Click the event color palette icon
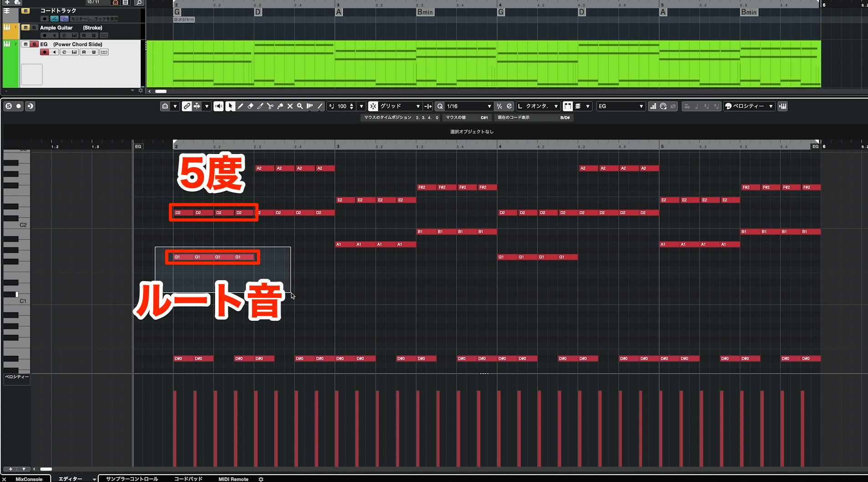Viewport: 868px width, 482px height. coord(728,106)
